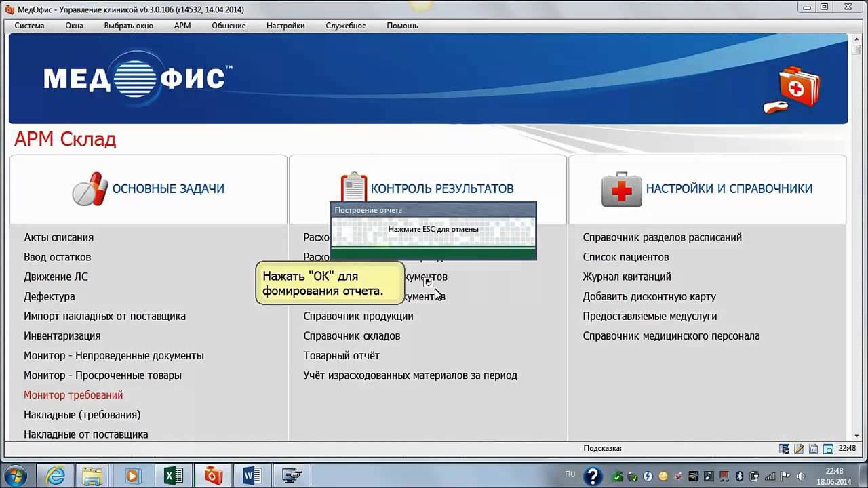868x488 pixels.
Task: Open Справочник складов
Action: tap(352, 335)
